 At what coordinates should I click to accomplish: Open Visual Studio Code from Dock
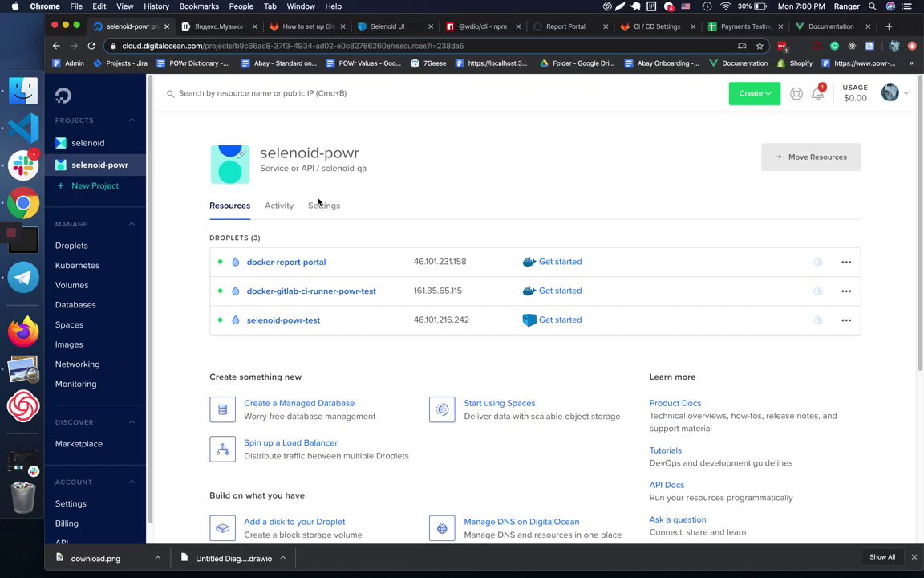pyautogui.click(x=23, y=128)
